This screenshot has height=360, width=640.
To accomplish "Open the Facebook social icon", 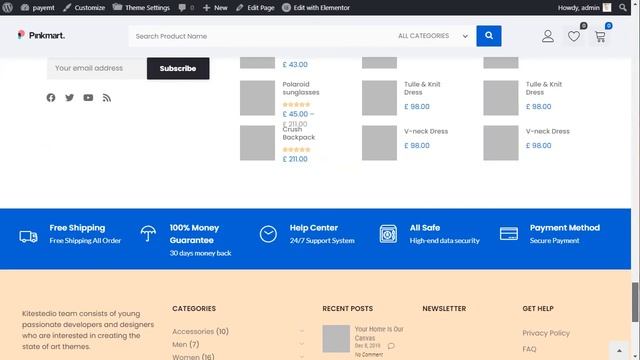I will [x=51, y=98].
